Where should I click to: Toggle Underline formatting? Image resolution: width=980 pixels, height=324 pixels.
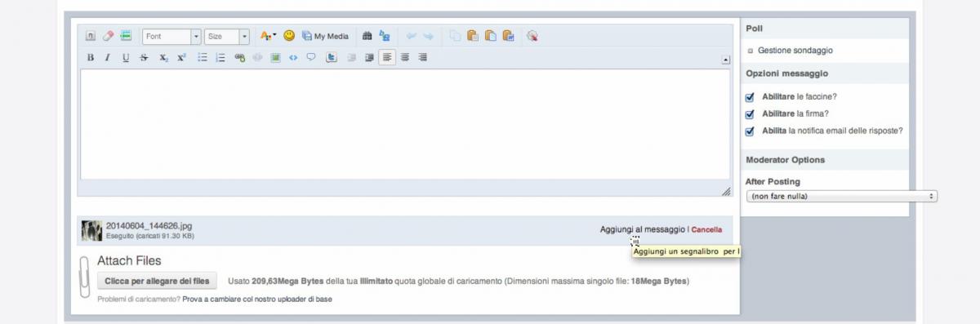(x=126, y=58)
